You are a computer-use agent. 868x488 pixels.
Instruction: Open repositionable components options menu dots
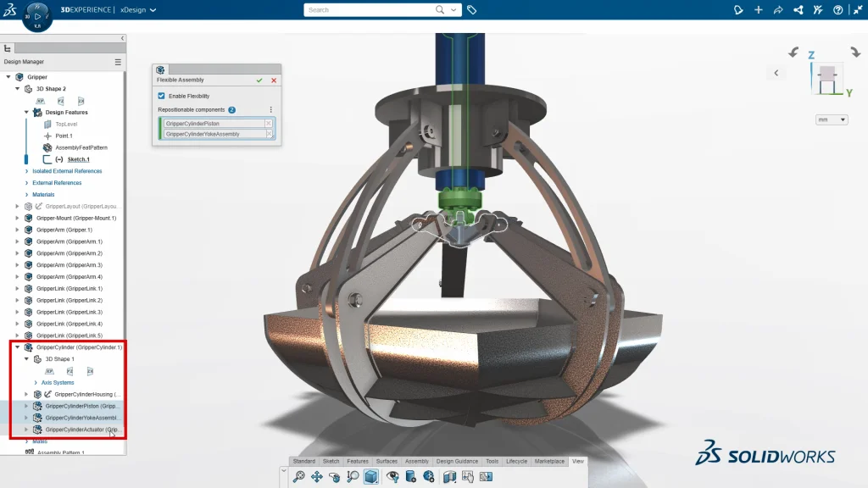click(x=270, y=109)
